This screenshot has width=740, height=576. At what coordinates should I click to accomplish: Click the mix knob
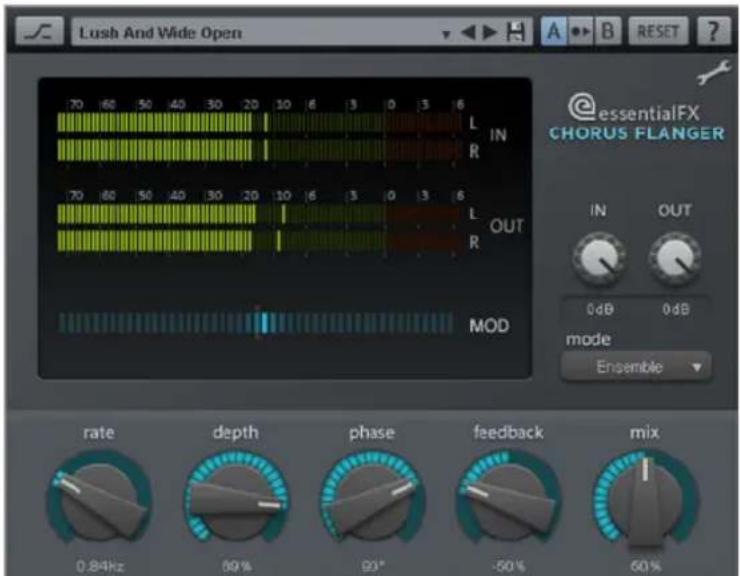tap(645, 500)
